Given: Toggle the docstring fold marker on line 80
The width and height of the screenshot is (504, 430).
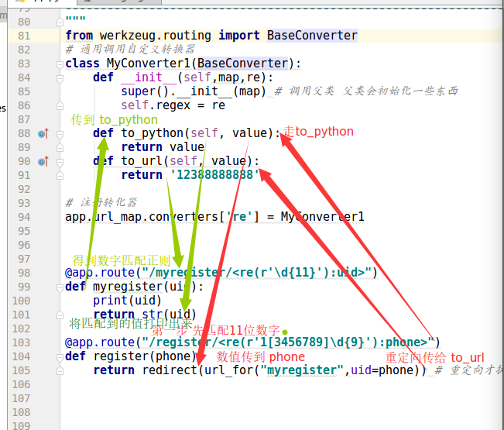Looking at the screenshot, I should point(60,22).
